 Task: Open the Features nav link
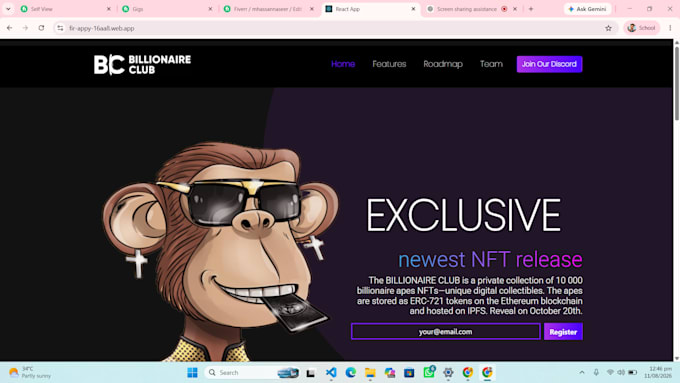[x=389, y=64]
